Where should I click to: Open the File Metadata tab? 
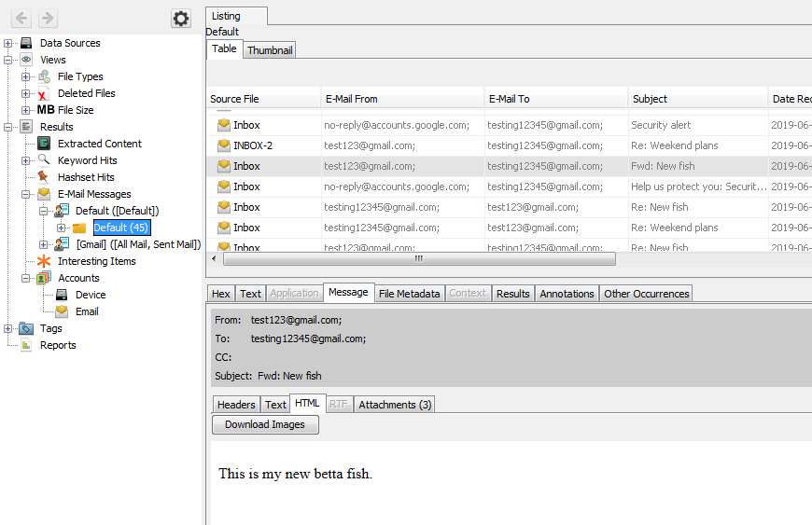click(x=409, y=294)
